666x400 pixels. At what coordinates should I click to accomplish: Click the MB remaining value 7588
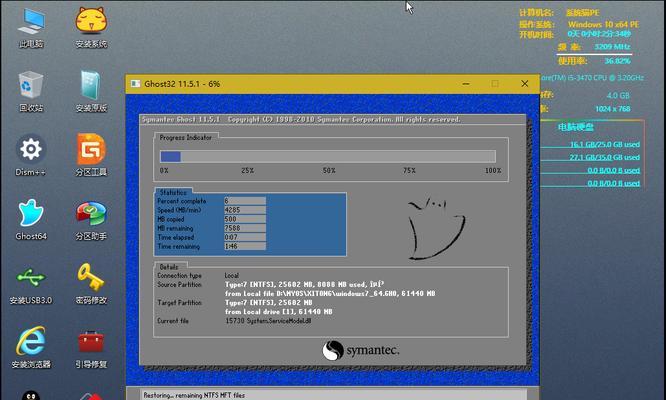(x=245, y=228)
